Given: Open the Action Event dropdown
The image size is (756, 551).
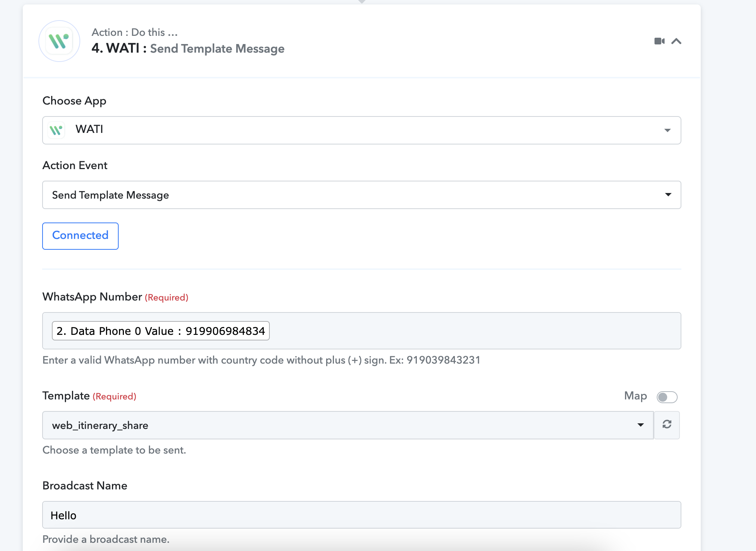Looking at the screenshot, I should 362,195.
